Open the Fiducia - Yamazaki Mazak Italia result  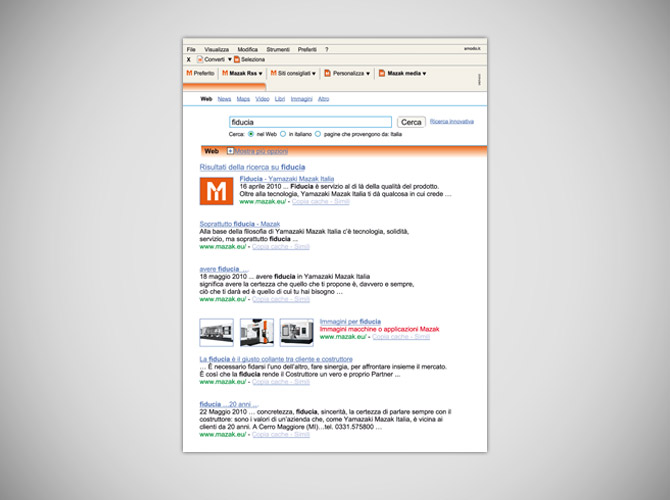(287, 179)
